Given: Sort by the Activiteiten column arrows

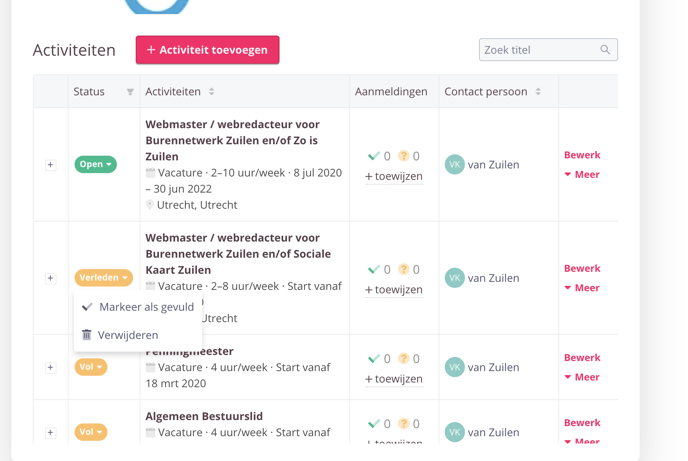Looking at the screenshot, I should click(212, 92).
